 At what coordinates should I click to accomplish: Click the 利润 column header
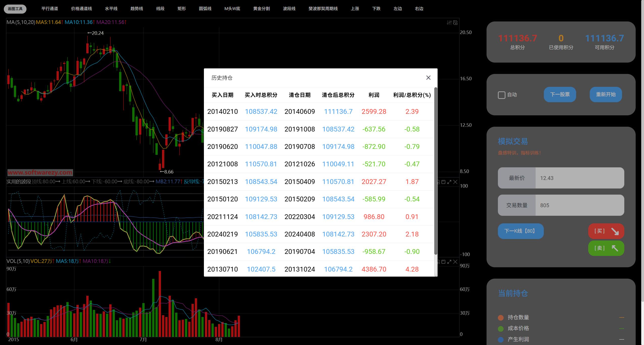pyautogui.click(x=374, y=95)
